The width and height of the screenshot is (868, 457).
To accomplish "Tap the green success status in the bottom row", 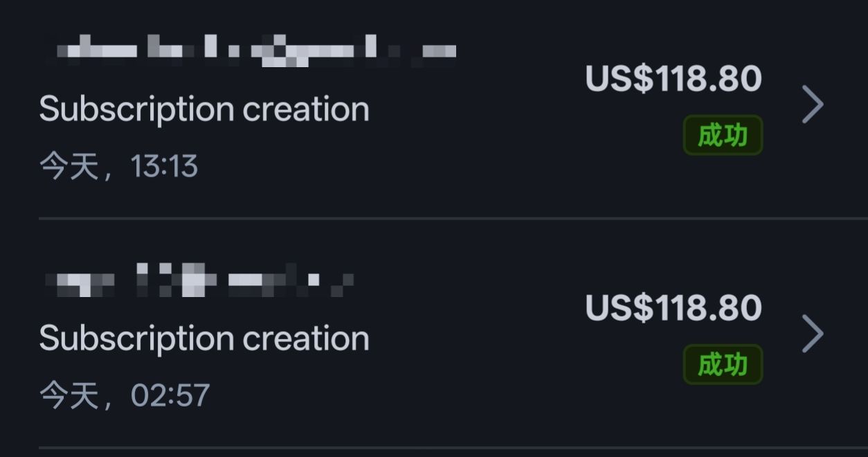I will (723, 365).
